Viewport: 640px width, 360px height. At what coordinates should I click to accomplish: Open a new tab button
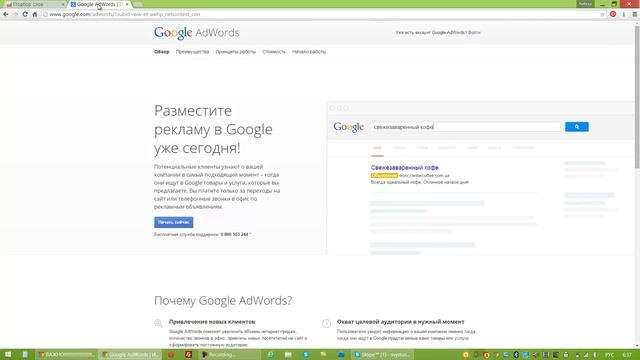click(x=138, y=4)
